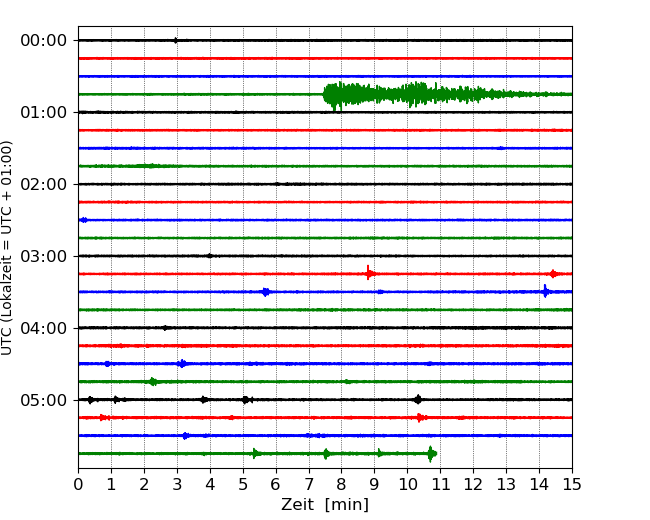
Task: Click x-axis tick label 15
Action: point(572,484)
